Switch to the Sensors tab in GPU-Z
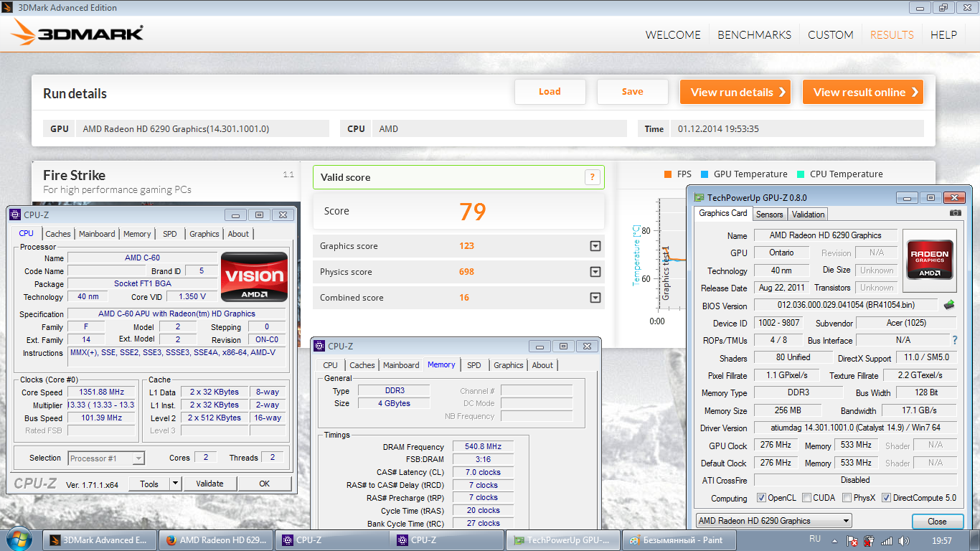Viewport: 980px width, 551px height. tap(770, 214)
